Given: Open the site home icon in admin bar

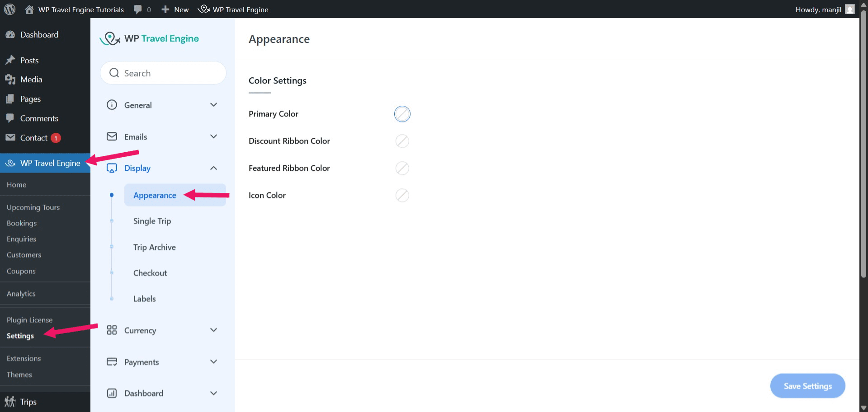Looking at the screenshot, I should tap(29, 9).
